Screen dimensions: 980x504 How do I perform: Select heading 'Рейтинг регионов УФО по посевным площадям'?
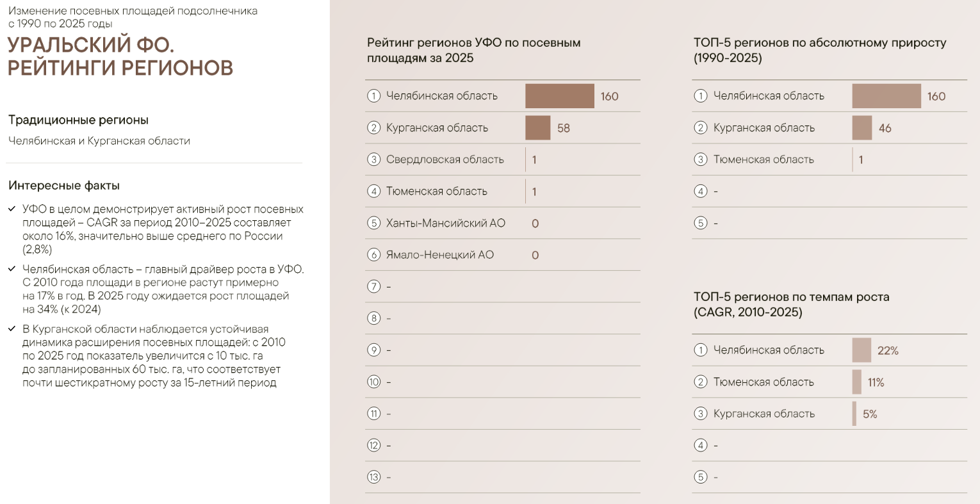pyautogui.click(x=474, y=50)
